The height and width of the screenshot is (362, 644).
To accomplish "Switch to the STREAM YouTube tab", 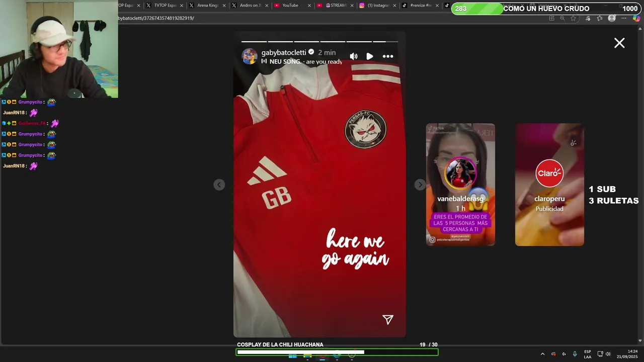I will (336, 6).
